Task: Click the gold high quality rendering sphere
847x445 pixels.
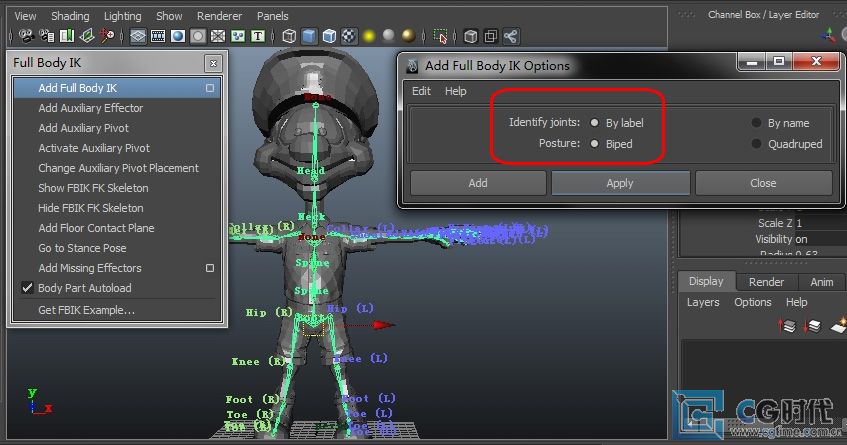Action: coord(408,36)
